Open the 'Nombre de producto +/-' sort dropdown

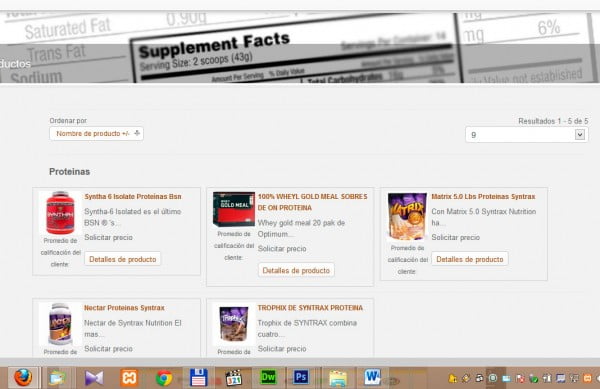click(96, 133)
